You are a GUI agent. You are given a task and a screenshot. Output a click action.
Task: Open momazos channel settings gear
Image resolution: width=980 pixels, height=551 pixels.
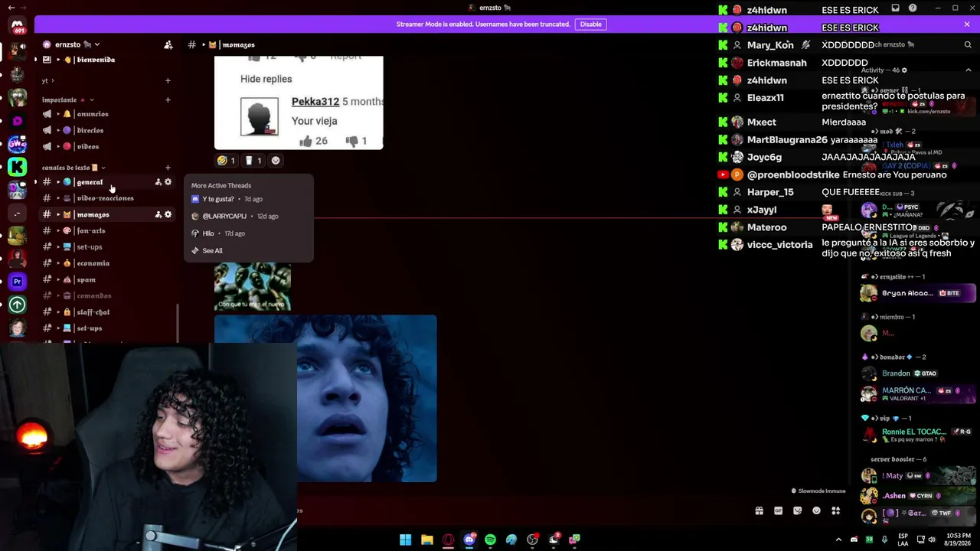click(168, 215)
